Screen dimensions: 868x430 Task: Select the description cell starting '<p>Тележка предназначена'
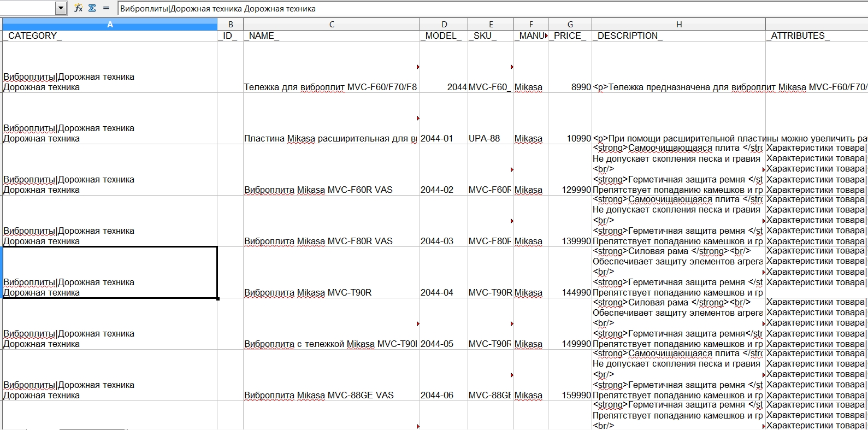pos(679,67)
